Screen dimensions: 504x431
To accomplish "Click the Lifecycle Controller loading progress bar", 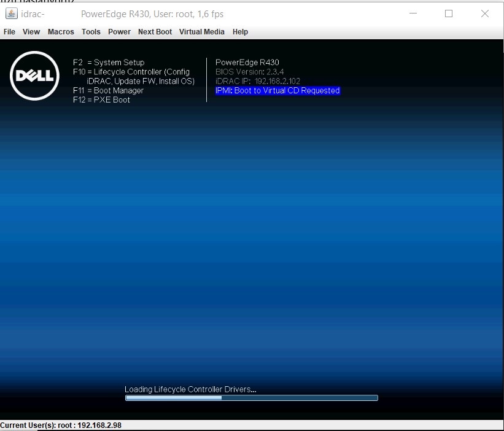I will (251, 398).
